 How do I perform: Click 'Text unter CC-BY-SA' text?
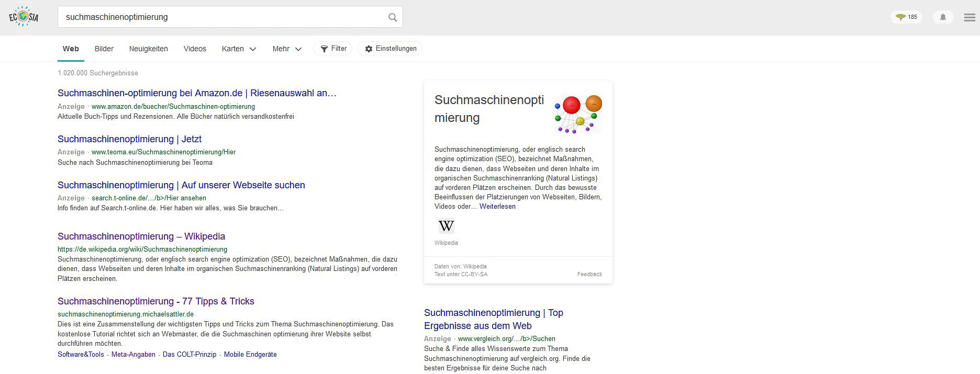point(461,274)
